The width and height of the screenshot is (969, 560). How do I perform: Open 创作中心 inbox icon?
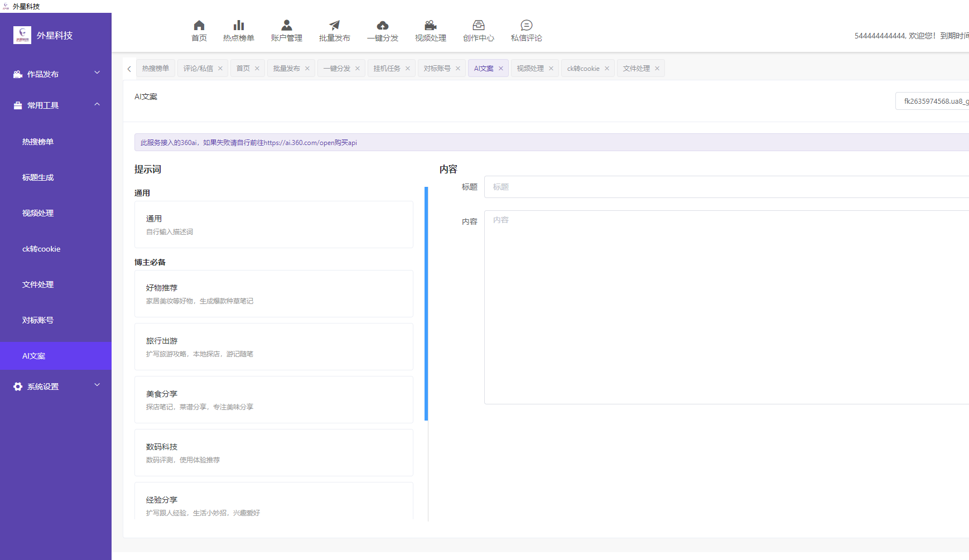(479, 25)
